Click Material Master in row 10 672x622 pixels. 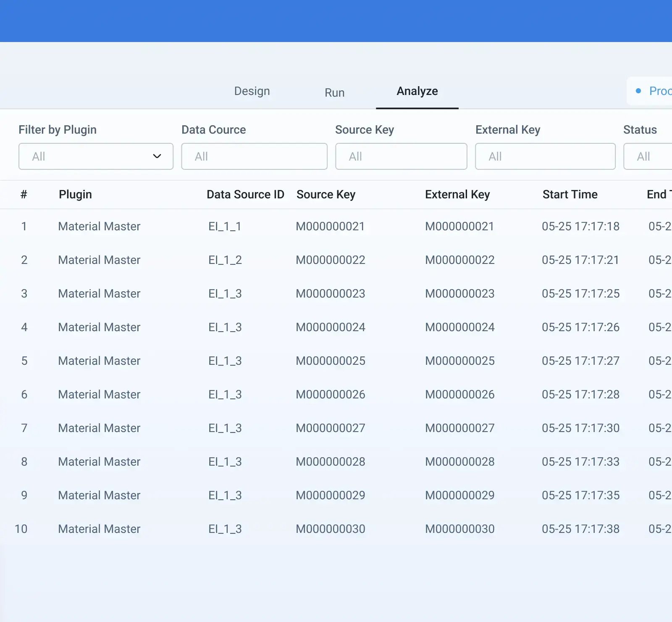pyautogui.click(x=99, y=529)
